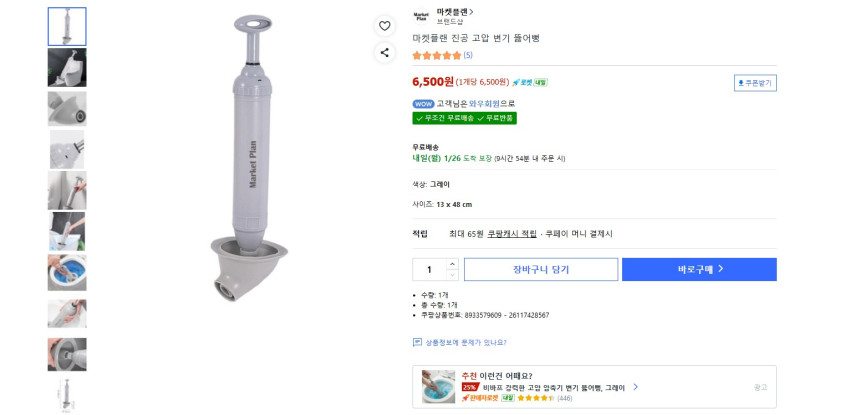Decrease quantity with the down arrow

(452, 275)
